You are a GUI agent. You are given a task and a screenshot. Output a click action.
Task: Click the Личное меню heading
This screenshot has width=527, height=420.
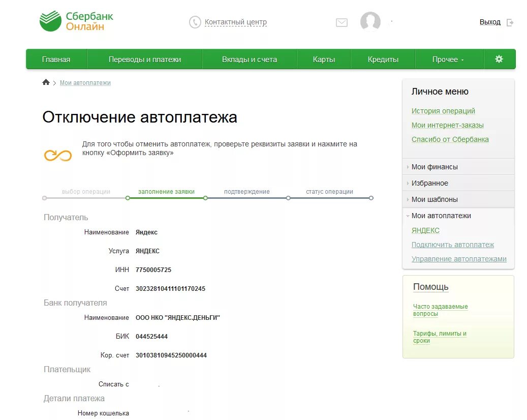click(x=440, y=92)
